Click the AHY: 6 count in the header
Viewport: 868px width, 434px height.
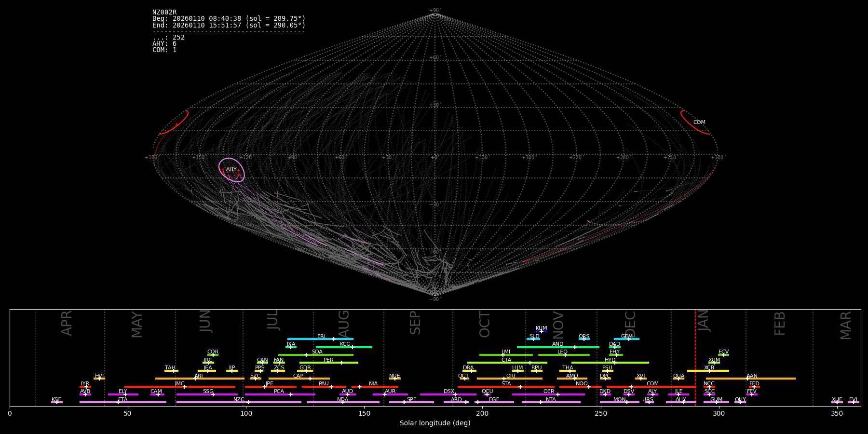(164, 44)
